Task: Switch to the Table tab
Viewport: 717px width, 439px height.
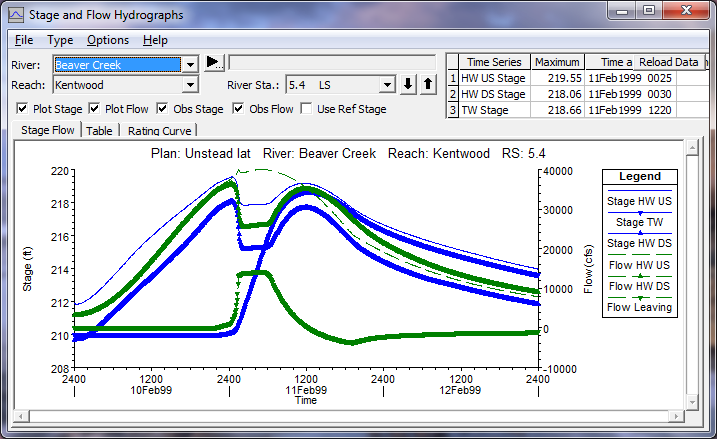Action: (99, 130)
